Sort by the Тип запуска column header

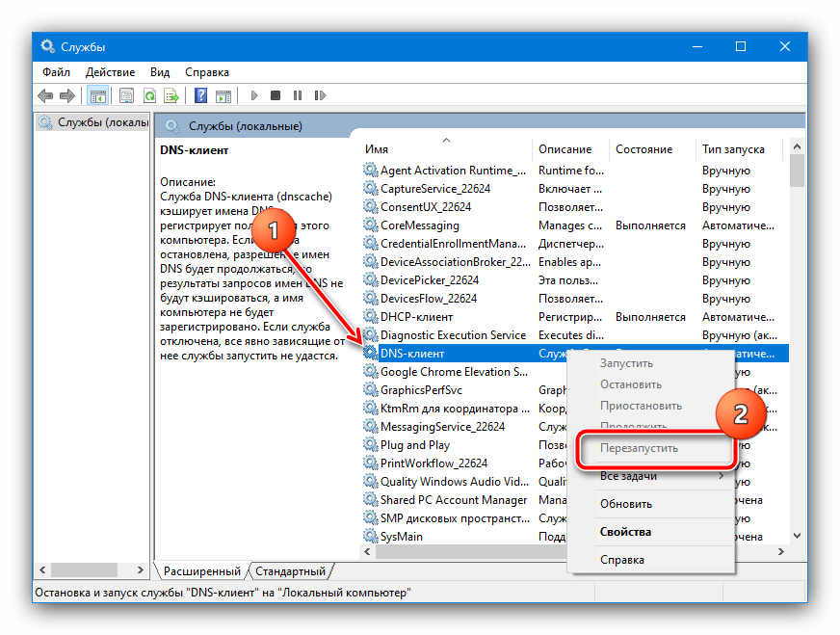(739, 149)
